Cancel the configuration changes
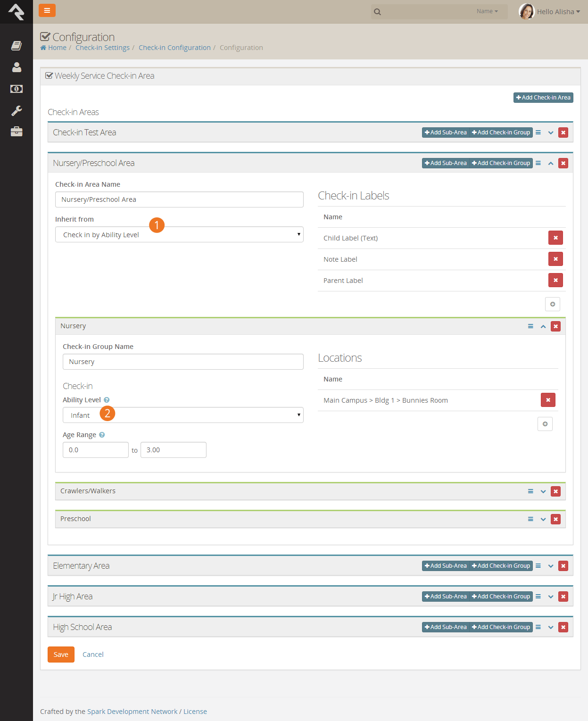This screenshot has width=588, height=721. [x=93, y=655]
